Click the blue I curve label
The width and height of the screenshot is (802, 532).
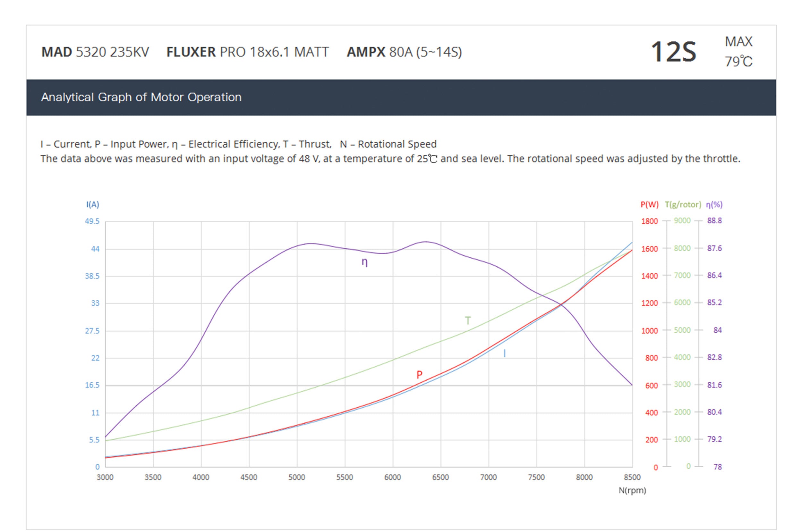coord(505,353)
